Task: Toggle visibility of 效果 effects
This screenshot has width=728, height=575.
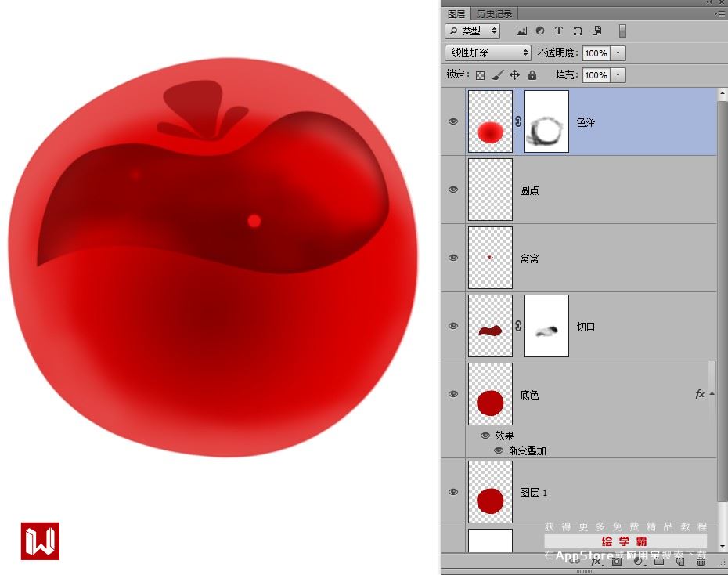Action: click(485, 436)
